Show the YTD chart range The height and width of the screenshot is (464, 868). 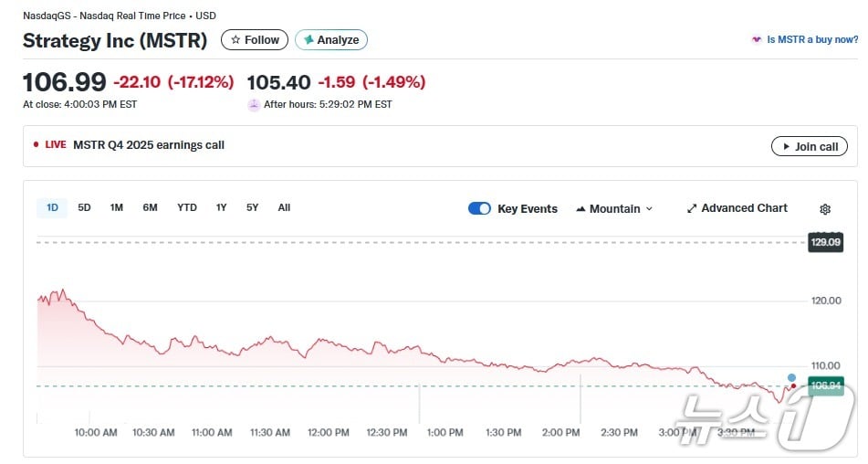187,207
